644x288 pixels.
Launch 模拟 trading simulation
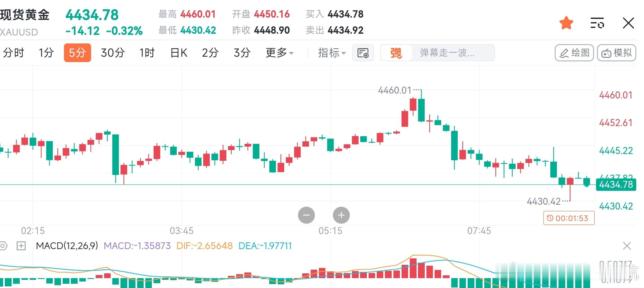(x=616, y=52)
